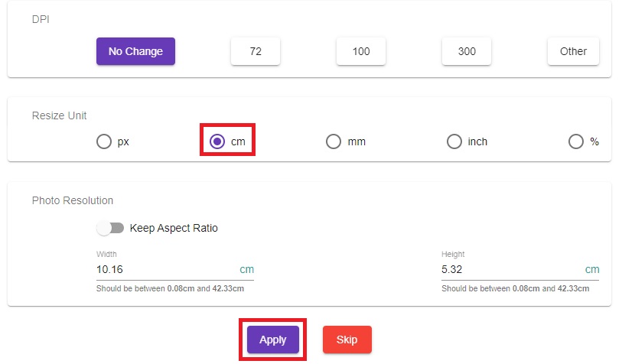Focus the Height input field
This screenshot has height=364, width=622.
point(509,269)
